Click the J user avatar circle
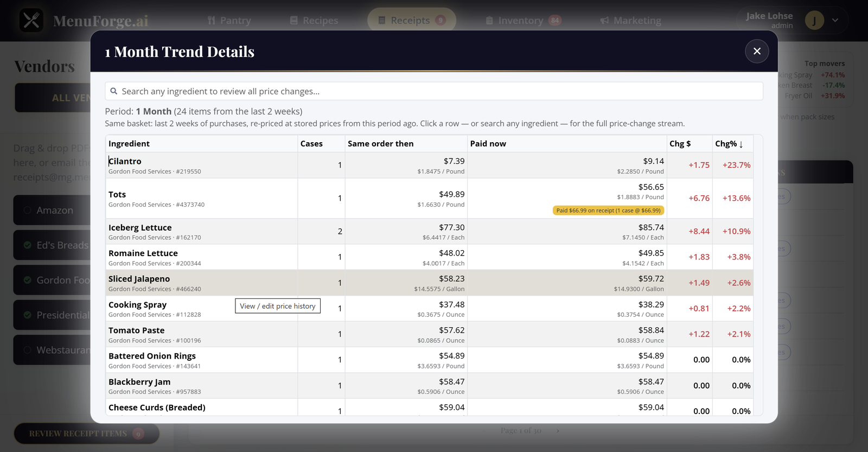 pos(814,21)
